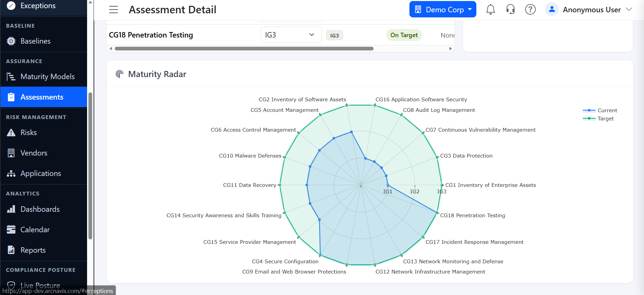Viewport: 644px width, 295px height.
Task: Click the CG17 Incident Response Management label
Action: pyautogui.click(x=474, y=242)
